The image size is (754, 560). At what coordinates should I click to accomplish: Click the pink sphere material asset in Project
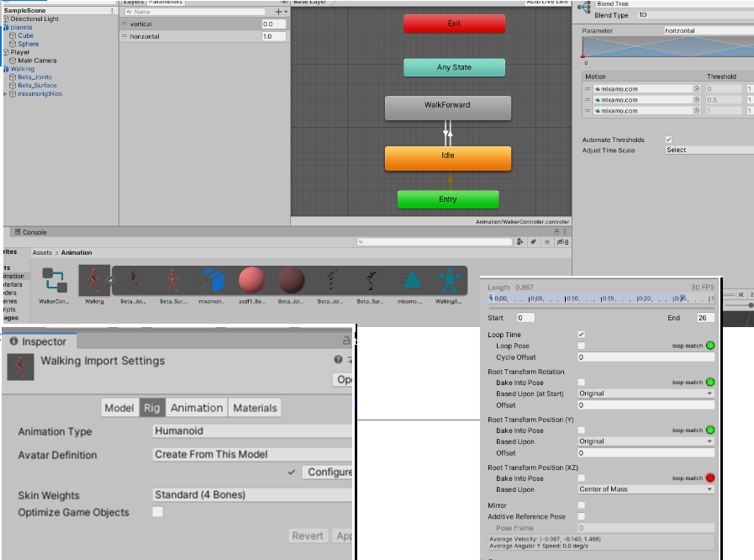251,280
